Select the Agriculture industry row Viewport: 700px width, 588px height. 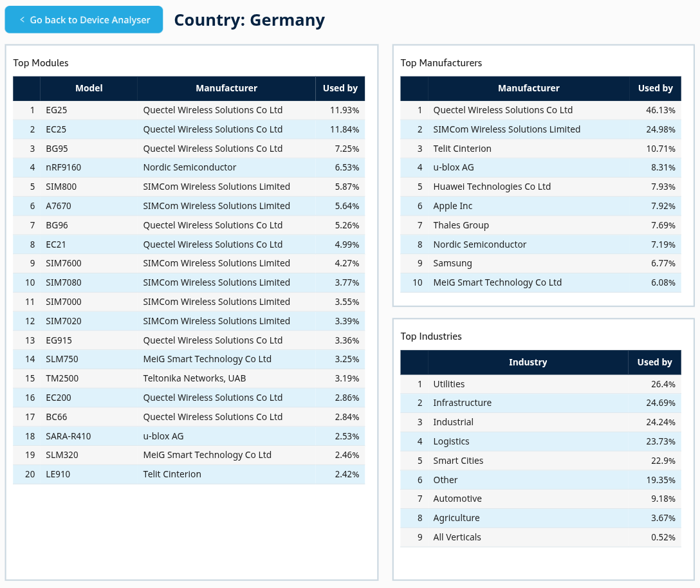point(540,518)
